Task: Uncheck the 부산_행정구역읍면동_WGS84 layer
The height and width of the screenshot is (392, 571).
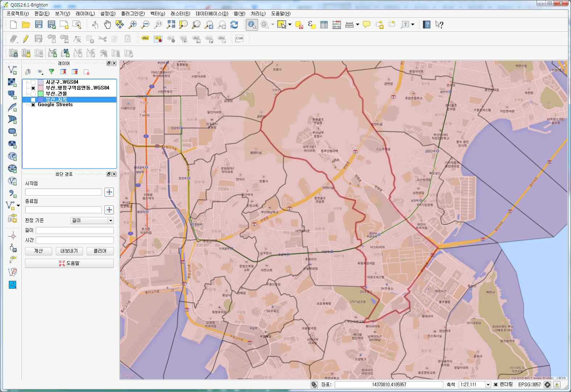Action: (33, 88)
